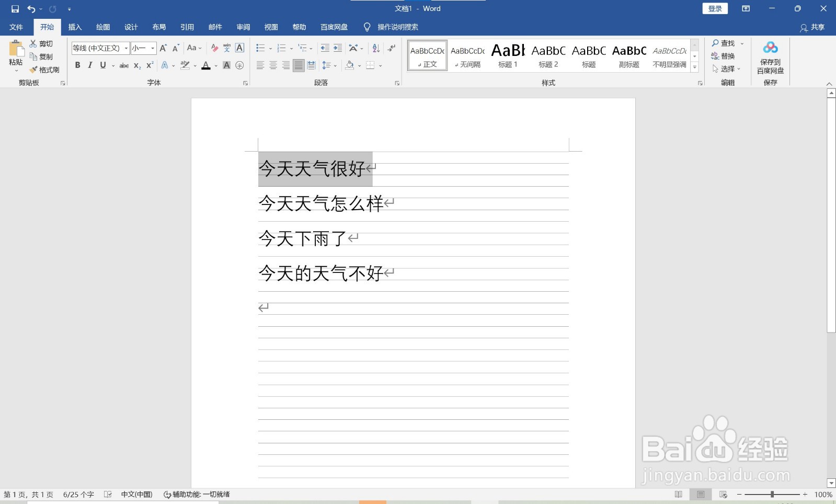This screenshot has width=836, height=504.
Task: Toggle italic formatting
Action: tap(90, 65)
